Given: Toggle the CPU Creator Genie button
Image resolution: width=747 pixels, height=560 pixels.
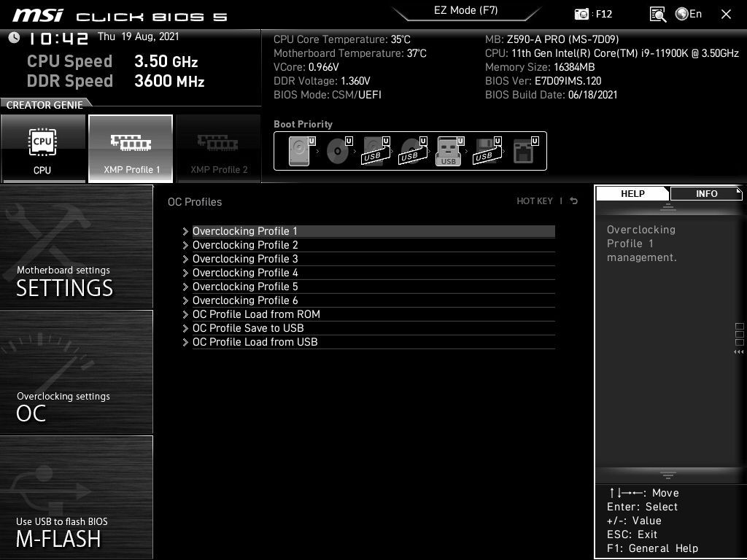Looking at the screenshot, I should point(43,149).
